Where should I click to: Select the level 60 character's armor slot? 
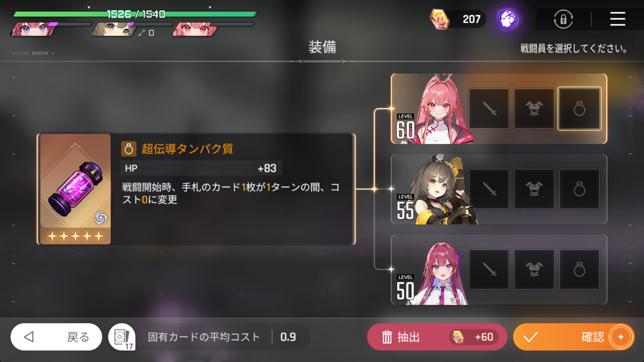coord(534,109)
